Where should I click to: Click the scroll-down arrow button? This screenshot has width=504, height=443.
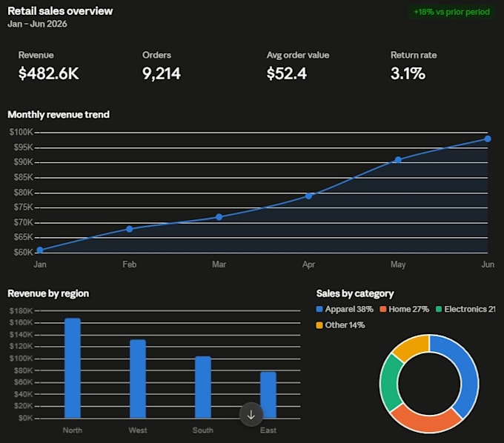tap(251, 414)
